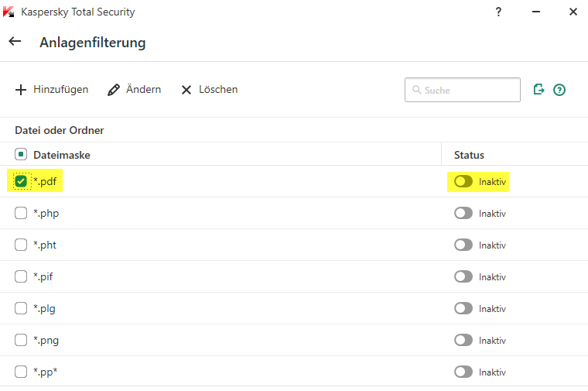Click the Kaspersky logo icon
The height and width of the screenshot is (391, 588).
click(9, 12)
